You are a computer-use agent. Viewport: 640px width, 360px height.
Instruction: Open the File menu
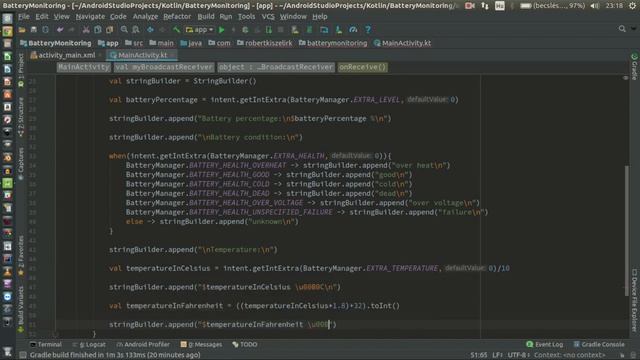(24, 16)
